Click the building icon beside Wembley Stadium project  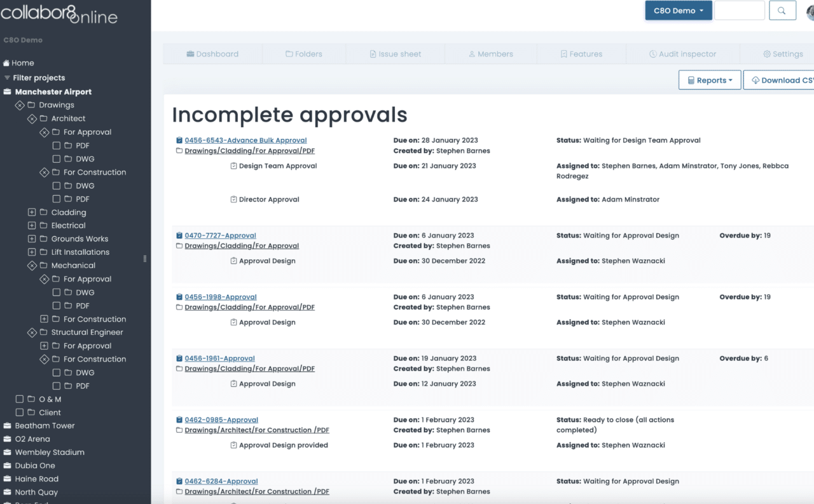[x=6, y=452]
